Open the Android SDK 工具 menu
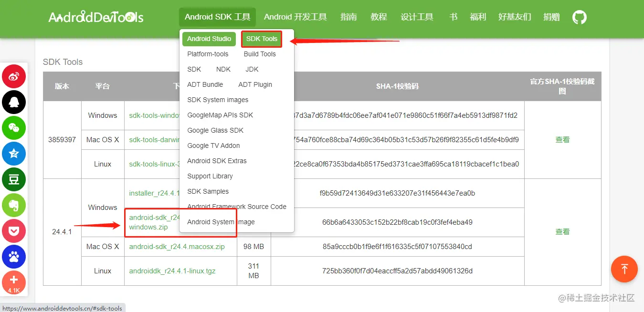The width and height of the screenshot is (644, 312). (x=218, y=17)
